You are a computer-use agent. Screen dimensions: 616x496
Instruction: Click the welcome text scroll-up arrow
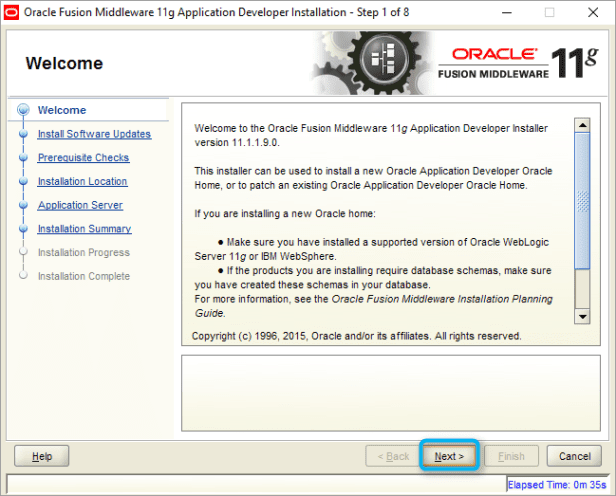pos(582,125)
